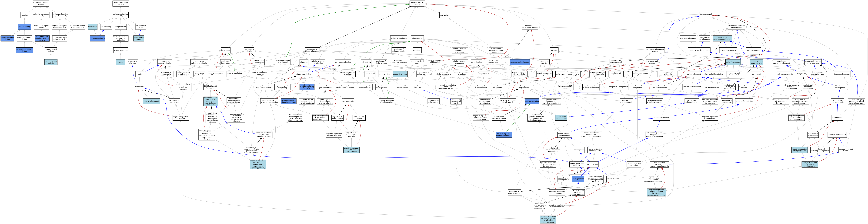The height and width of the screenshot is (224, 868).
Task: Click the cellular anatomical entity node
Action: tap(121, 15)
